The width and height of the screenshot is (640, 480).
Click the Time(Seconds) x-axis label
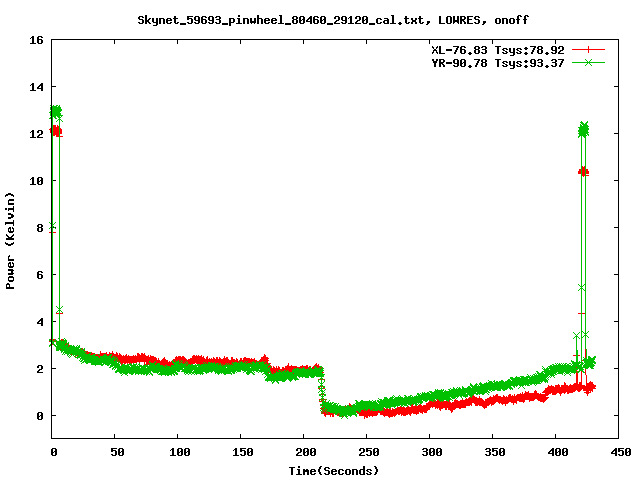click(333, 471)
